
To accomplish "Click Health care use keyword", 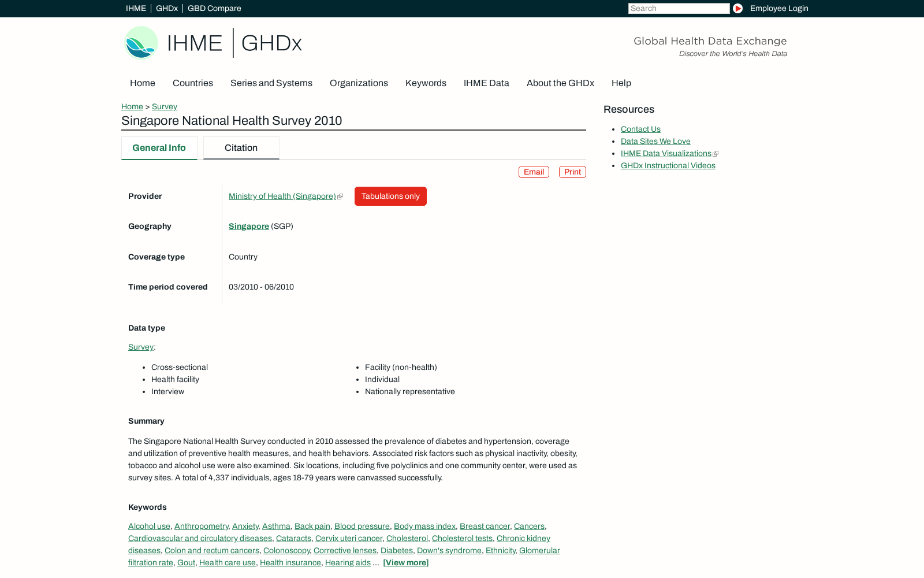I will click(228, 562).
